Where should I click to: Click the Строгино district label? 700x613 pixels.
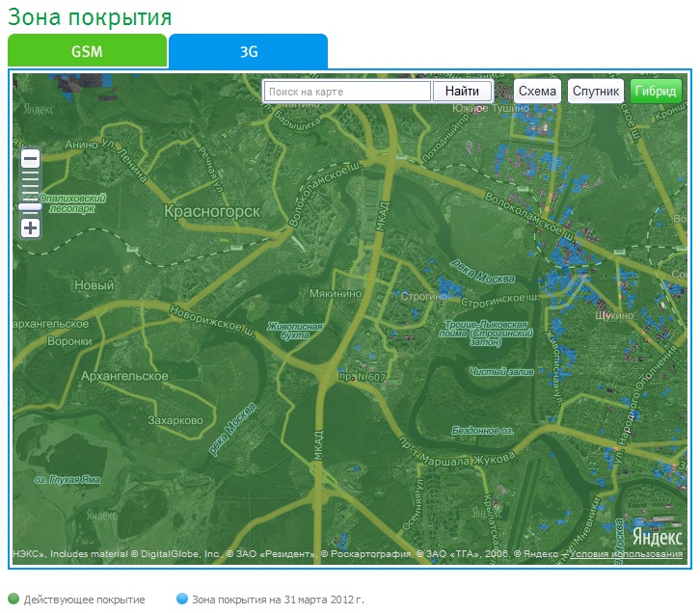pos(420,296)
